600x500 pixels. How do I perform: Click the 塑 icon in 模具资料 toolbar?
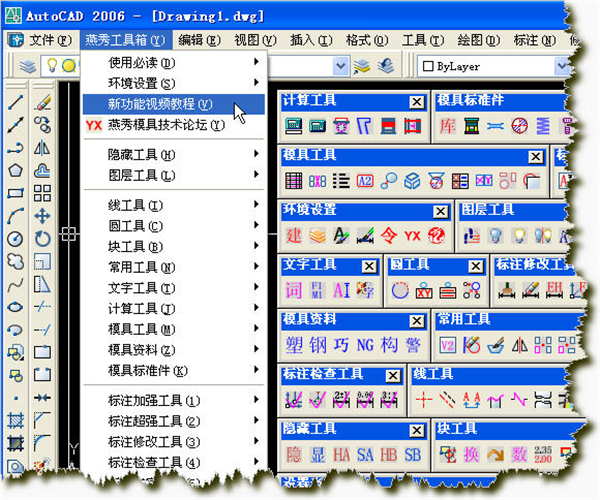(x=293, y=344)
